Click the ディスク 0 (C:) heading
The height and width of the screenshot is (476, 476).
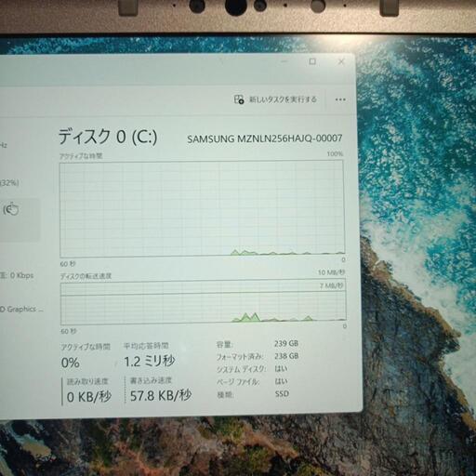pos(108,137)
